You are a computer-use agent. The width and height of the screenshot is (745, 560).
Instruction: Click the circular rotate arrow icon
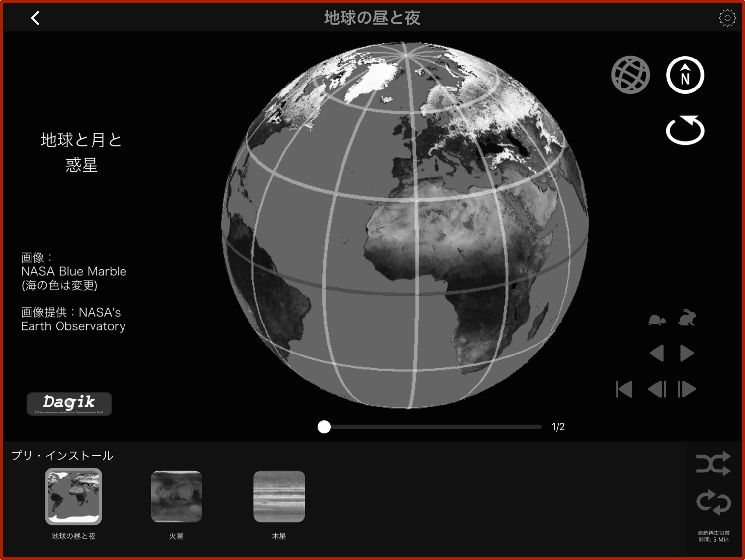pyautogui.click(x=685, y=130)
